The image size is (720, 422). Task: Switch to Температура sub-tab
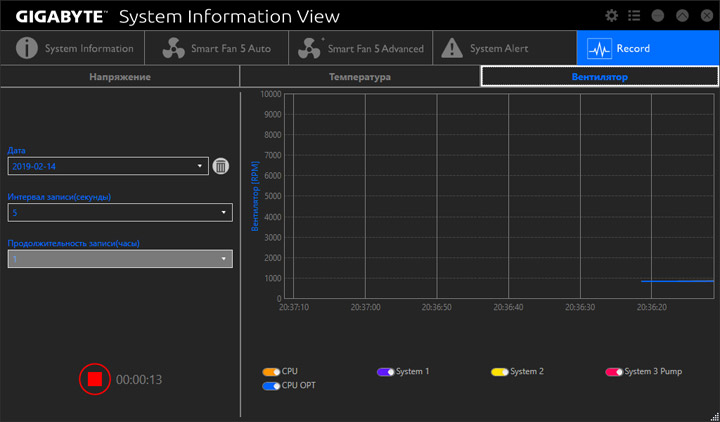(360, 77)
